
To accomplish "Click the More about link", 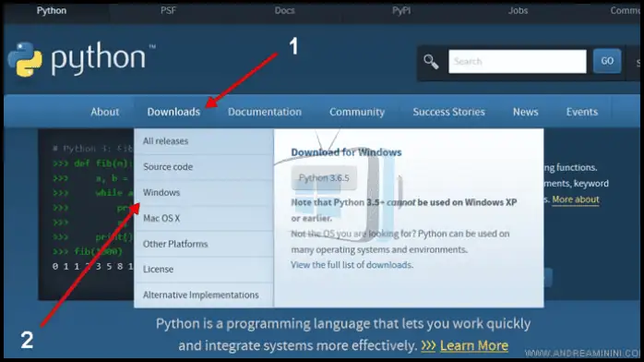I will pyautogui.click(x=576, y=199).
